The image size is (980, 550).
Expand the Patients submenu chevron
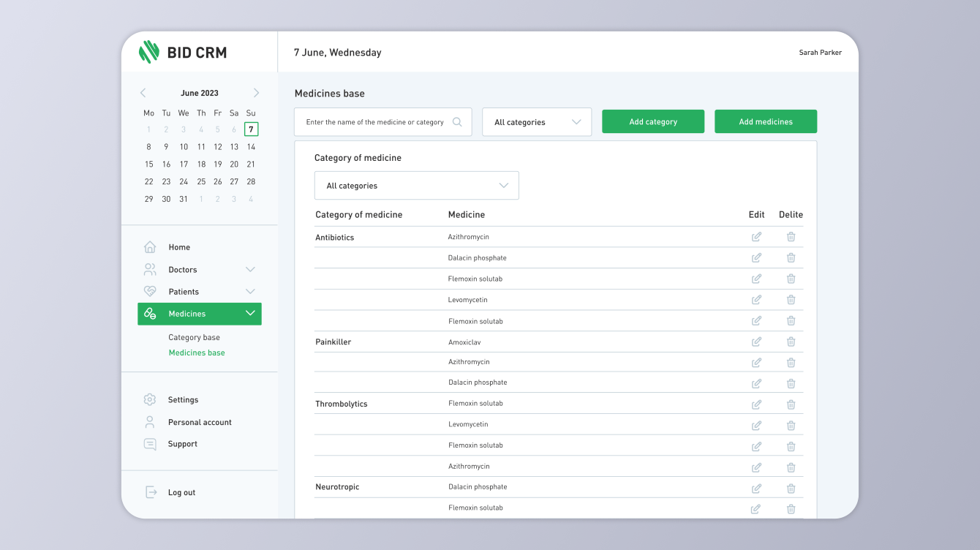coord(250,292)
